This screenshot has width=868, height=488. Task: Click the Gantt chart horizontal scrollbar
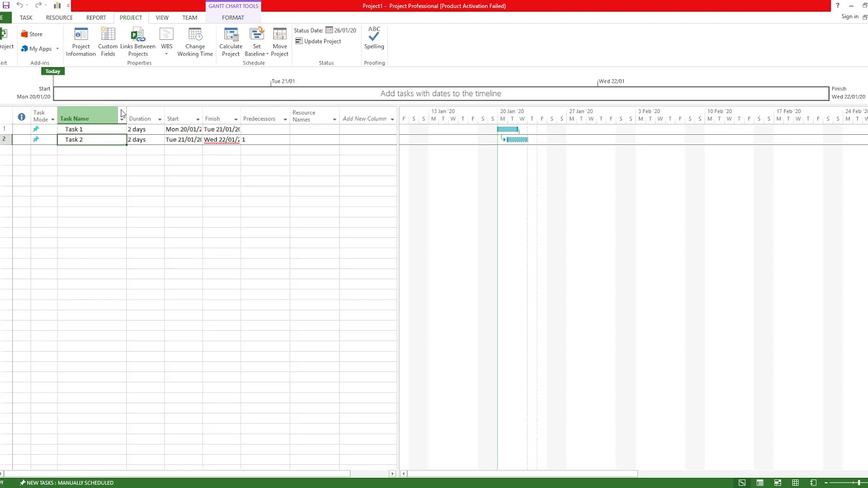[522, 473]
